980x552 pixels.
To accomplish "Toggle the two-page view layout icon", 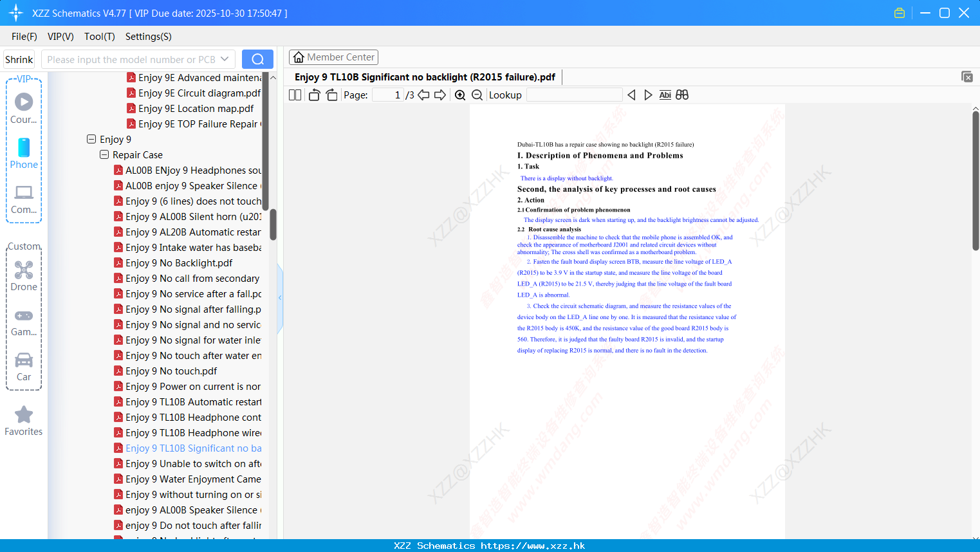I will click(x=295, y=95).
